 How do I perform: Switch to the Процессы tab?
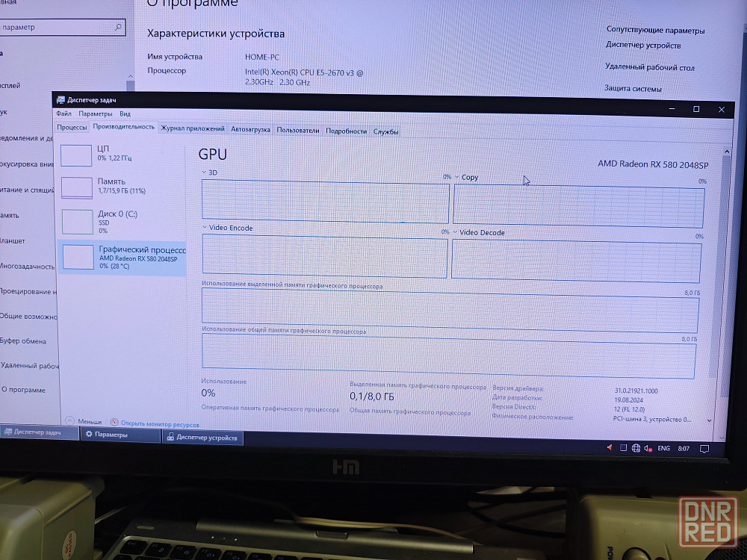point(72,127)
